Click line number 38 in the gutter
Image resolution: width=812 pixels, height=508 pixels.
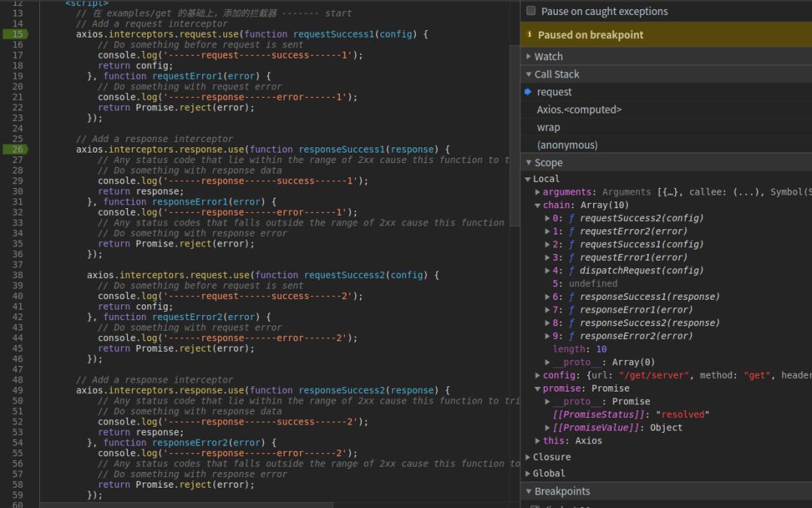[x=17, y=275]
